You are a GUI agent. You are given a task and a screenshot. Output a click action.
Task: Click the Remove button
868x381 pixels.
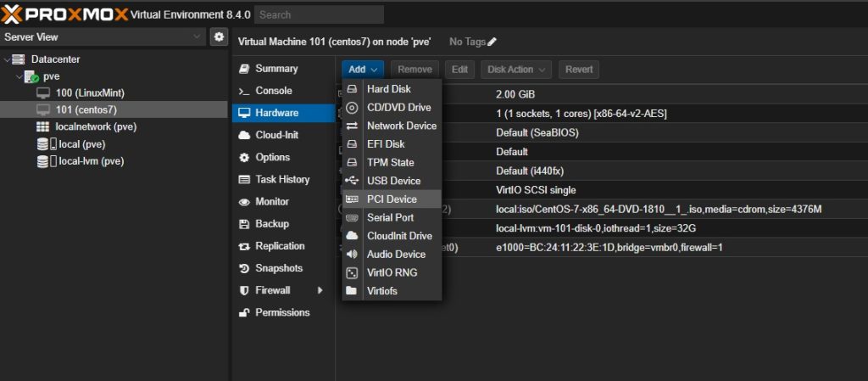pos(415,70)
